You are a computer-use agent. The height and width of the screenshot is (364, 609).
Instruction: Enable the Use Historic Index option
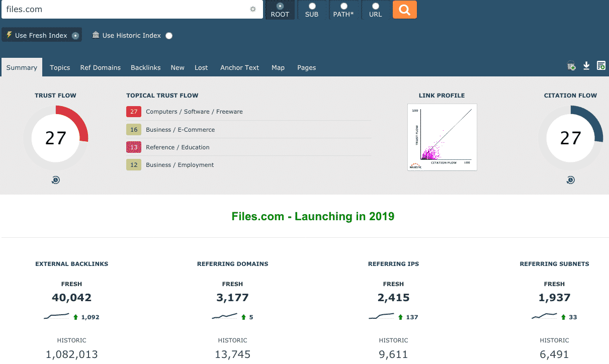tap(169, 36)
